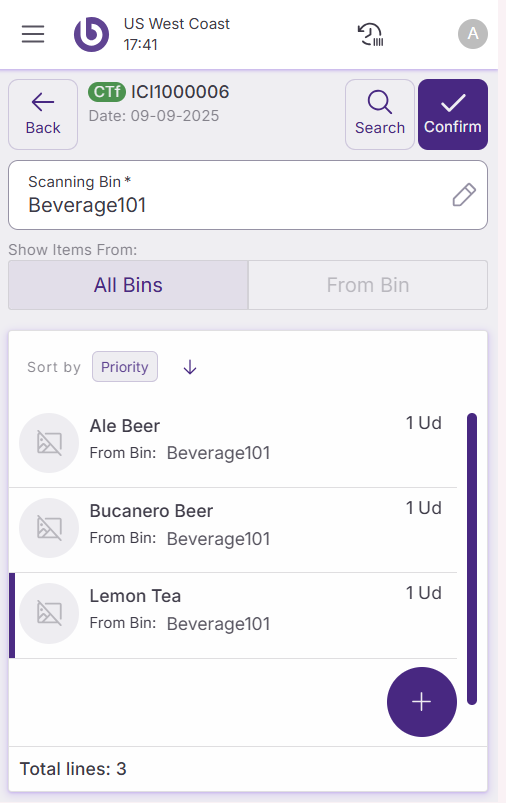Click Lemon Tea image placeholder icon
The width and height of the screenshot is (506, 803).
49,613
